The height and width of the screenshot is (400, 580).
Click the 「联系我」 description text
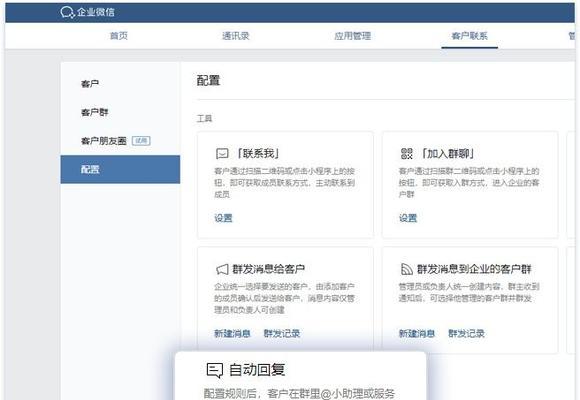click(x=284, y=183)
